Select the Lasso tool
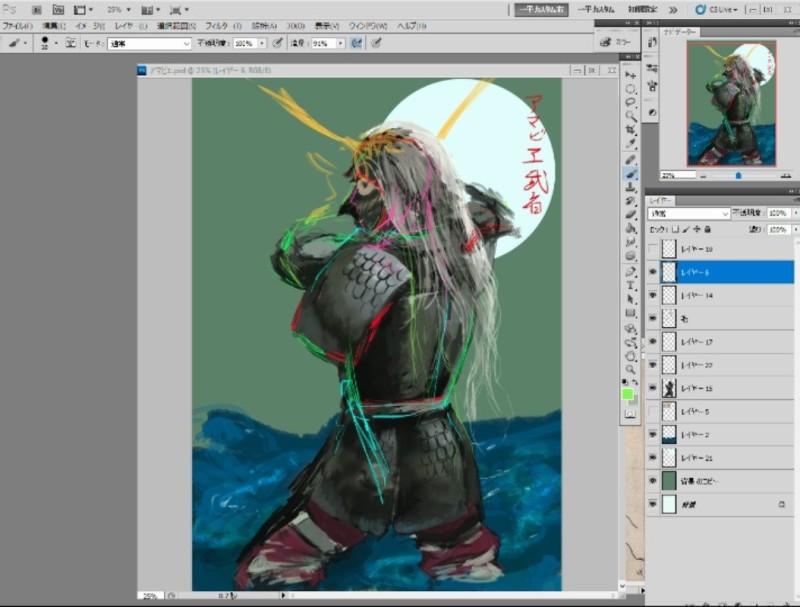 [631, 103]
